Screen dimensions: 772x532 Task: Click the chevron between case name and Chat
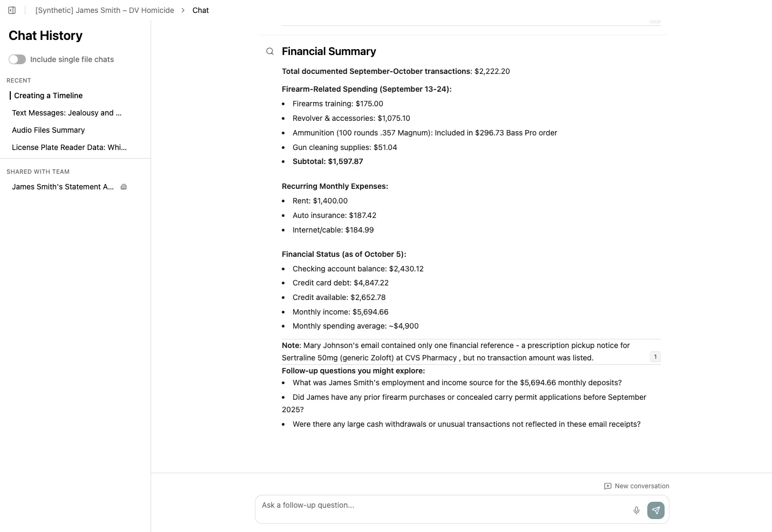(x=183, y=10)
